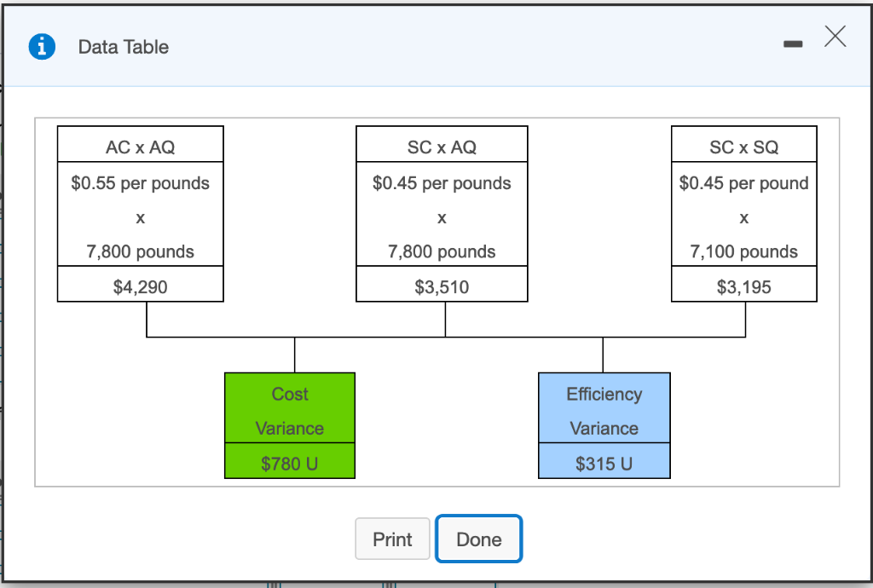Click the $780 U variance value
The image size is (873, 588).
click(290, 462)
